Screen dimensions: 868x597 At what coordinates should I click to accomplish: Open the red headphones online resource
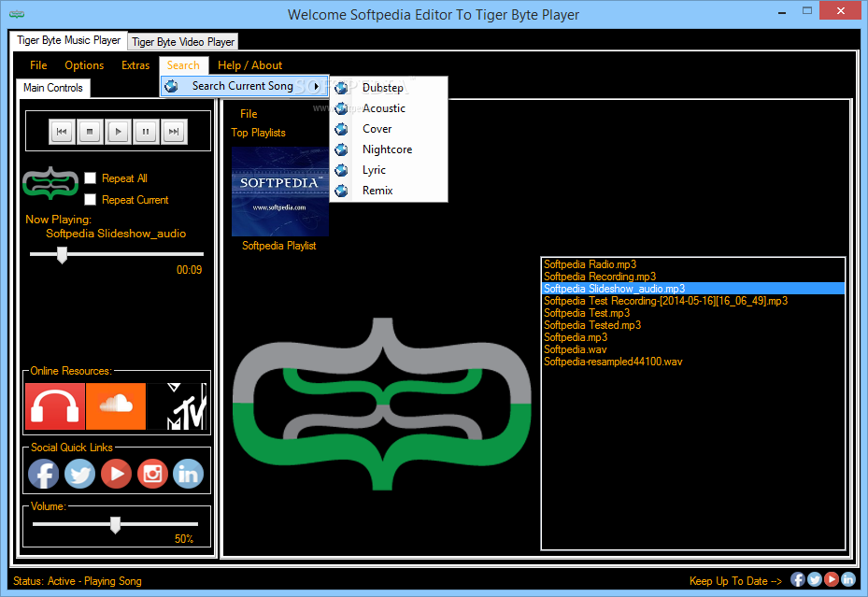[x=55, y=406]
